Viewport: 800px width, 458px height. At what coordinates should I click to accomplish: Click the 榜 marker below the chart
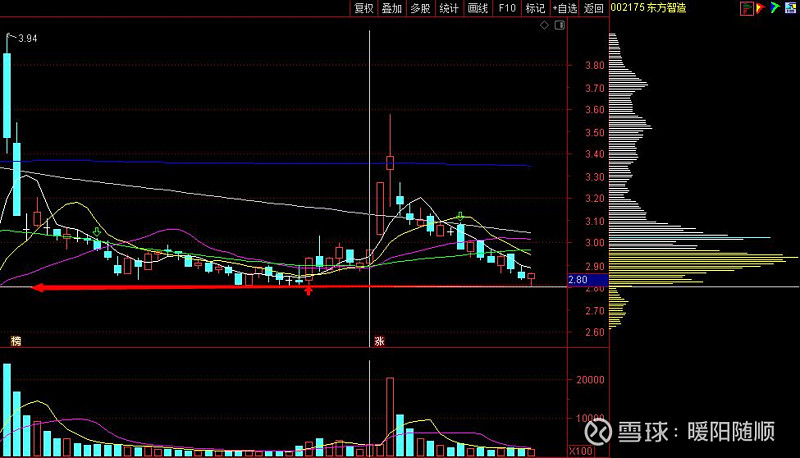16,341
